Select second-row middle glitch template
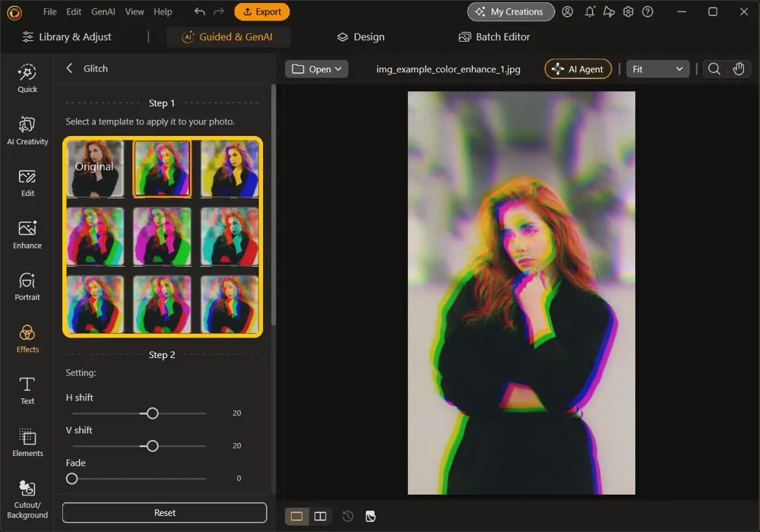The width and height of the screenshot is (760, 532). click(x=163, y=236)
